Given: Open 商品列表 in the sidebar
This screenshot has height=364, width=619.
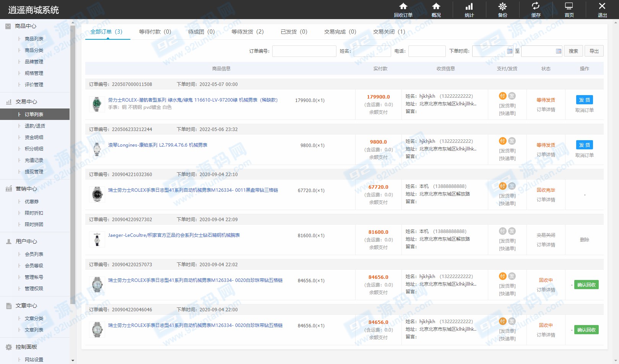Looking at the screenshot, I should (34, 39).
